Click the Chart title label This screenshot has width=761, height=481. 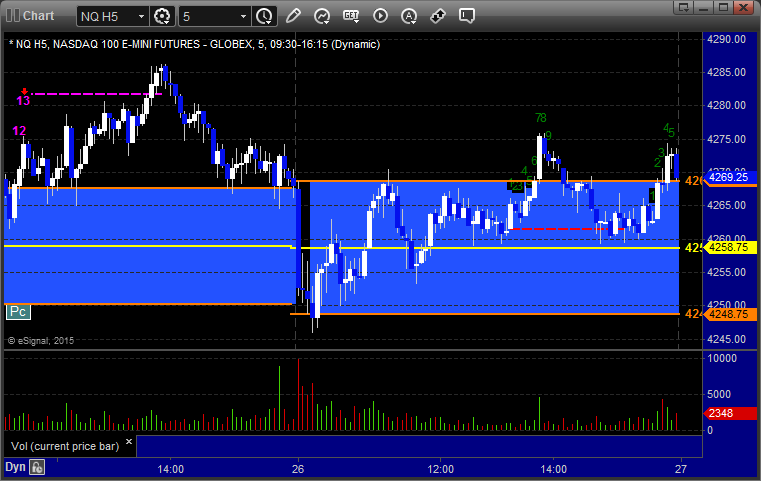click(x=38, y=16)
